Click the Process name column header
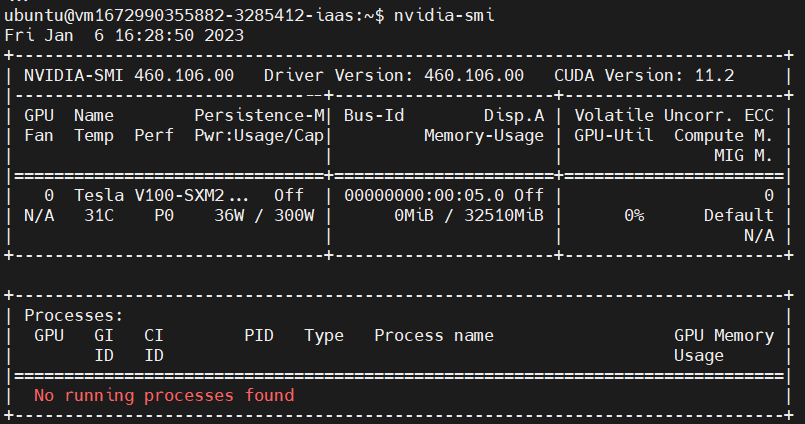The height and width of the screenshot is (424, 805). click(x=434, y=336)
